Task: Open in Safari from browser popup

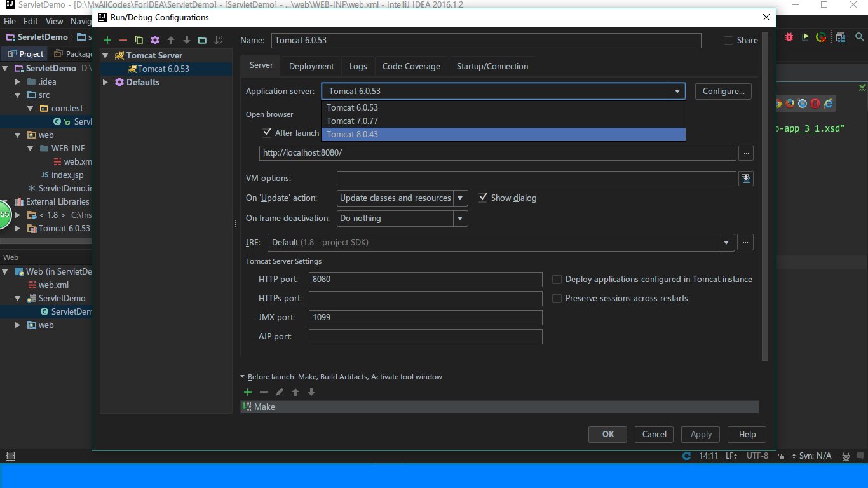Action: [x=803, y=103]
